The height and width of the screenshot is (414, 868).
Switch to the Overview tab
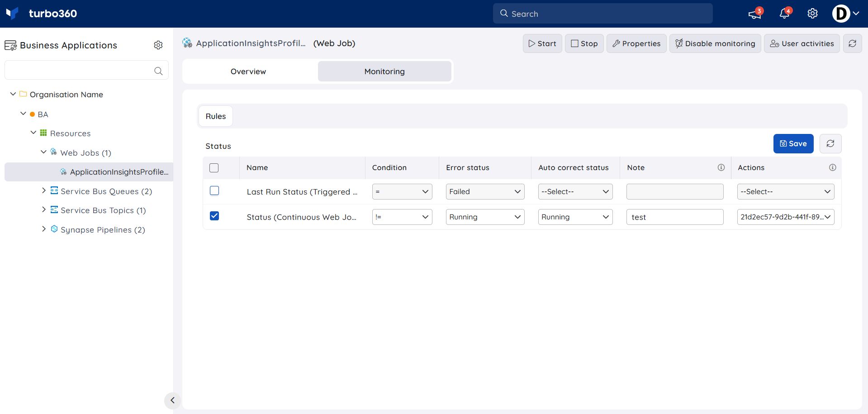pyautogui.click(x=248, y=71)
